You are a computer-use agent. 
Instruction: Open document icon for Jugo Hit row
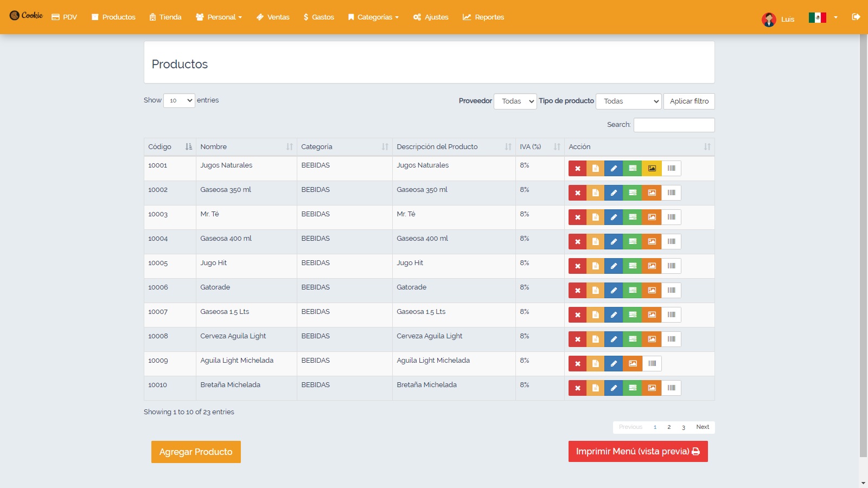(595, 266)
